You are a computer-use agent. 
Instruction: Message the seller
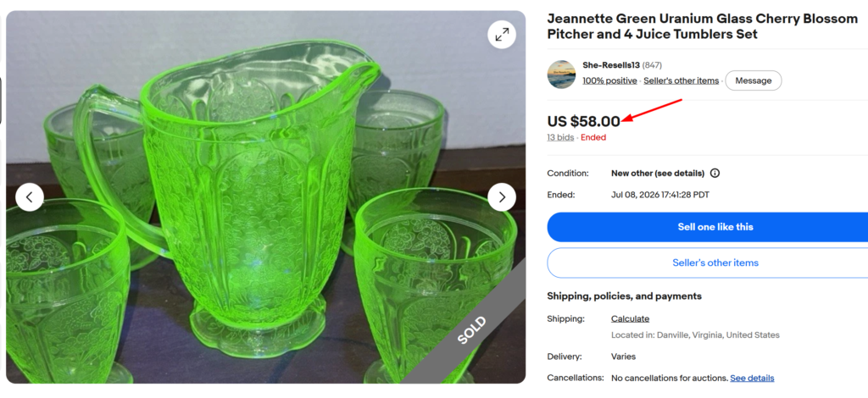[x=753, y=80]
